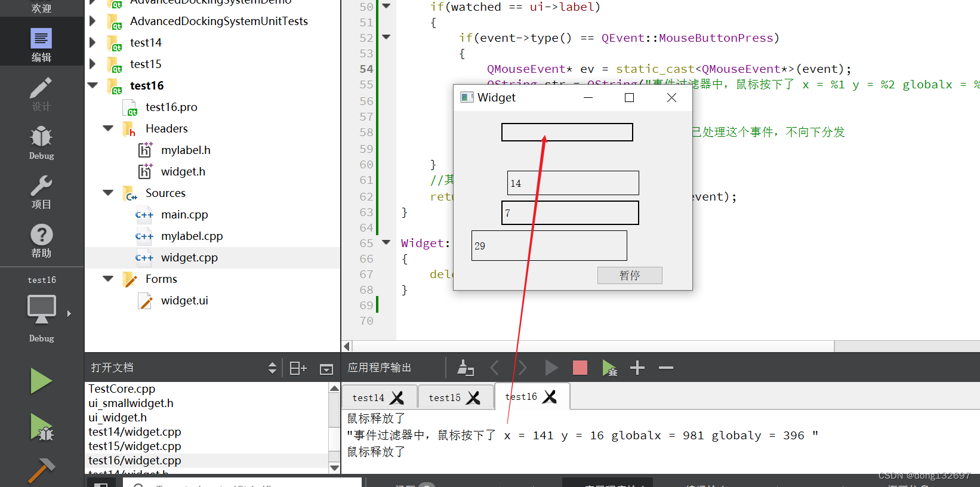
Task: Click the field showing 7 in Widget
Action: click(570, 212)
